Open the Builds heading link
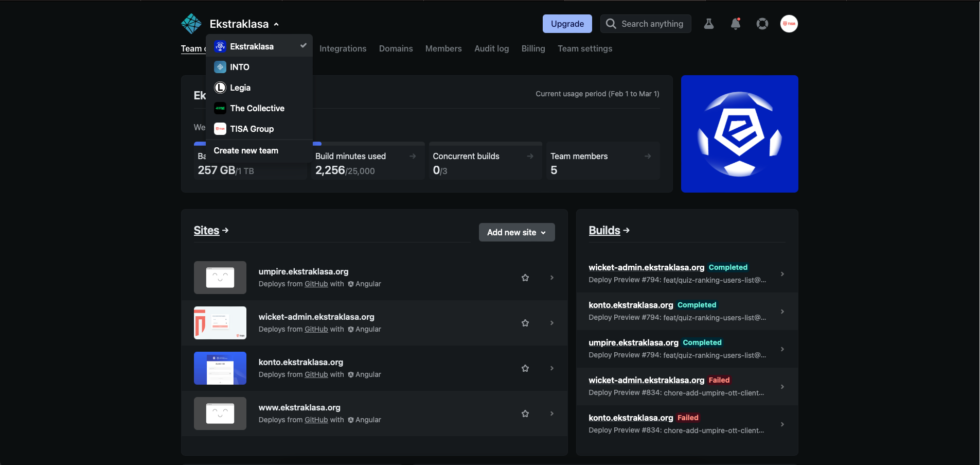The width and height of the screenshot is (980, 465). point(609,230)
